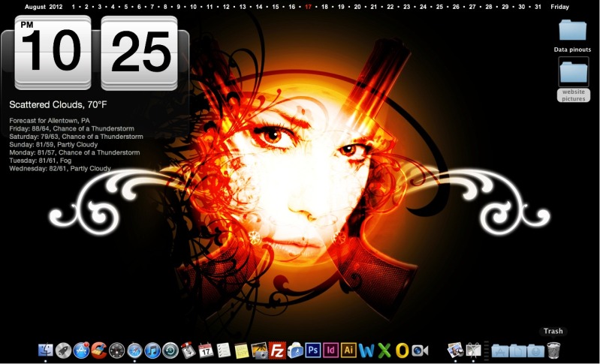Viewport: 600px width, 364px height.
Task: Open yellow Stickies notes icon
Action: [x=242, y=350]
